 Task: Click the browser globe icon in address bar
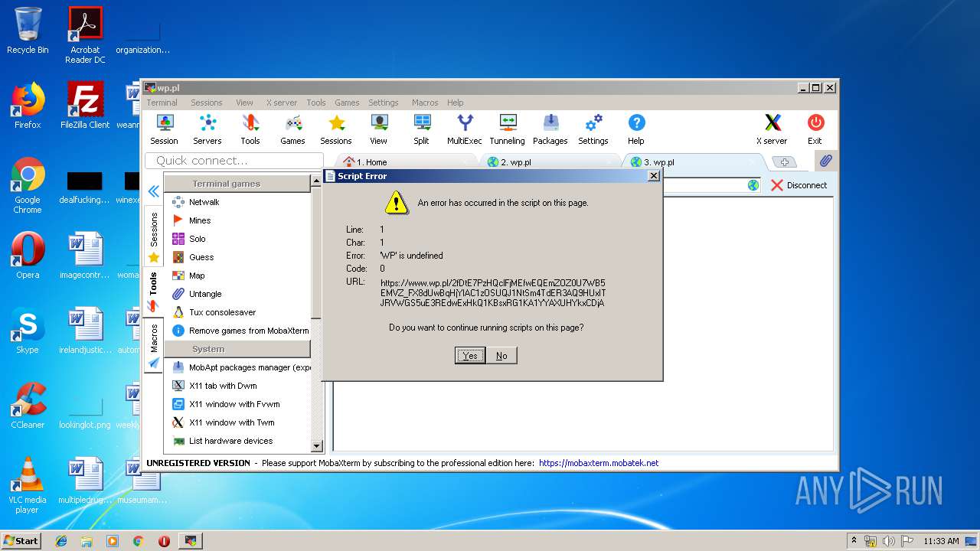coord(753,185)
